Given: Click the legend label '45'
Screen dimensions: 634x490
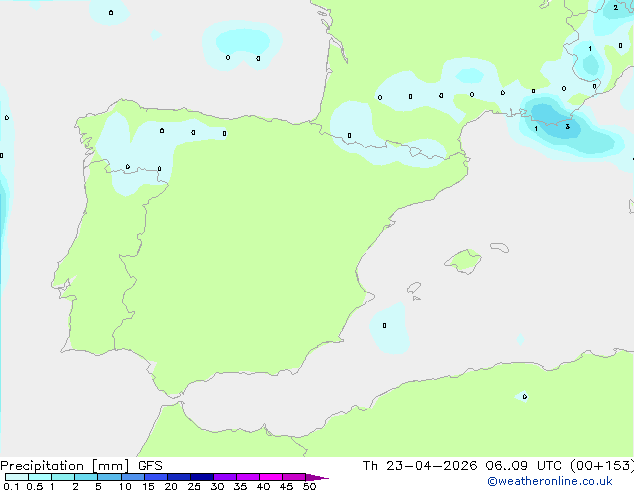Looking at the screenshot, I should [286, 486].
